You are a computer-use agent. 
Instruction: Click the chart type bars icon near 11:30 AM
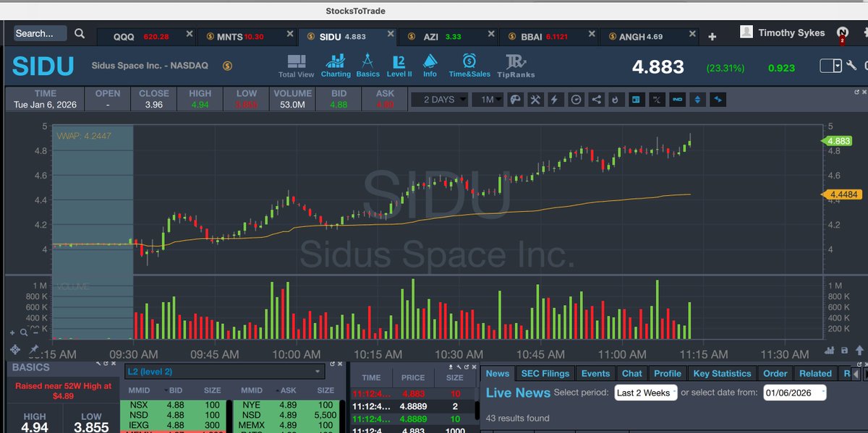(x=830, y=350)
